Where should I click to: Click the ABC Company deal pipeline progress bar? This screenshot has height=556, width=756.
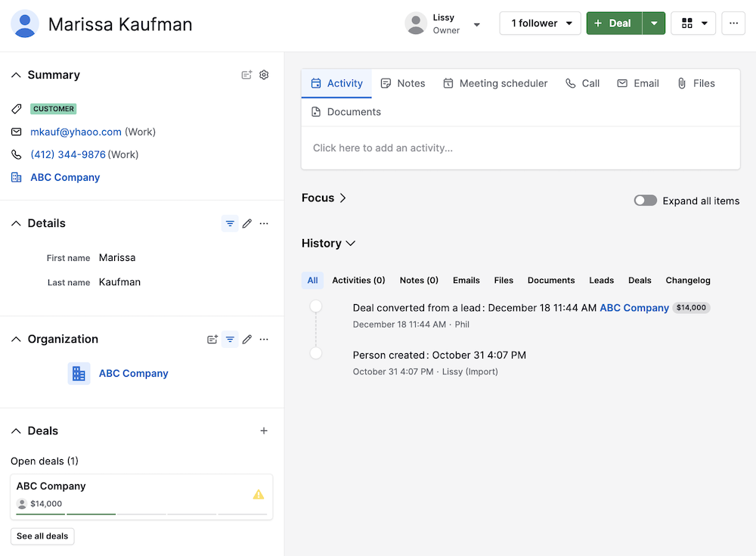[x=141, y=514]
